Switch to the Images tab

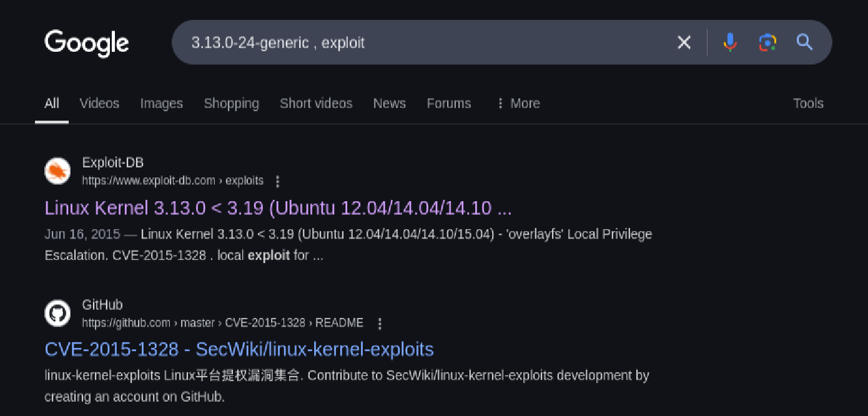click(161, 104)
